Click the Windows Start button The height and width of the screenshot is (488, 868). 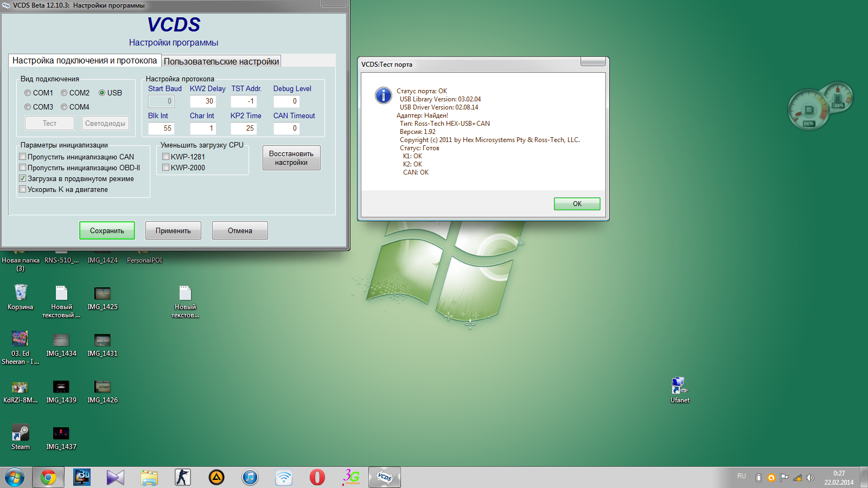pyautogui.click(x=15, y=477)
